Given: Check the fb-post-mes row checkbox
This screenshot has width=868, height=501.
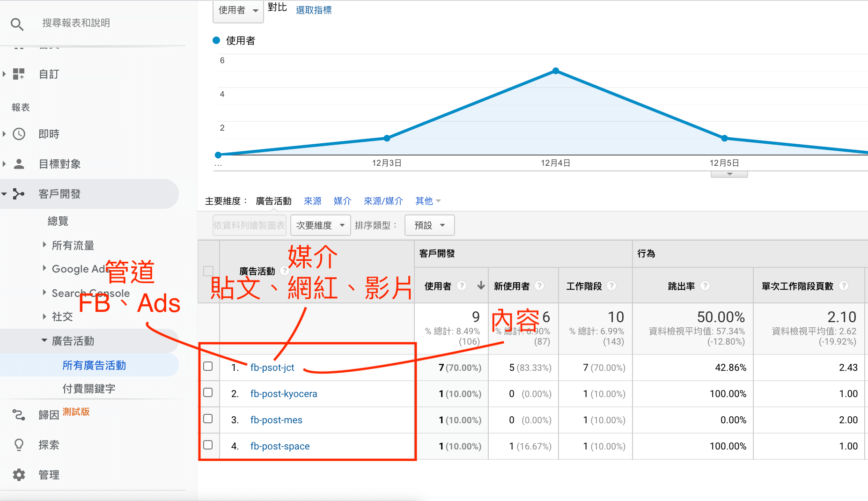Looking at the screenshot, I should 208,419.
